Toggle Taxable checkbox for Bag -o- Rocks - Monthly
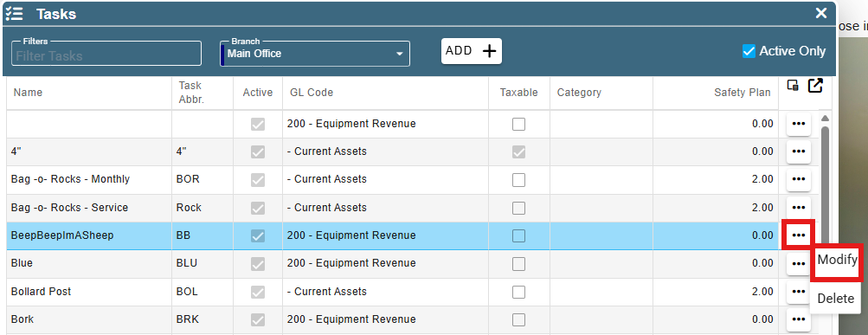Screen dimensions: 868x335 pos(518,180)
